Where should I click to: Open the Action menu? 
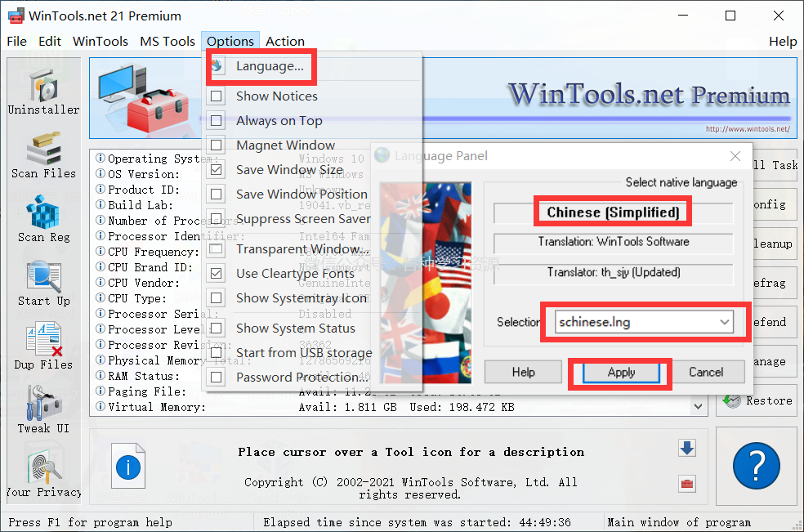pyautogui.click(x=285, y=41)
